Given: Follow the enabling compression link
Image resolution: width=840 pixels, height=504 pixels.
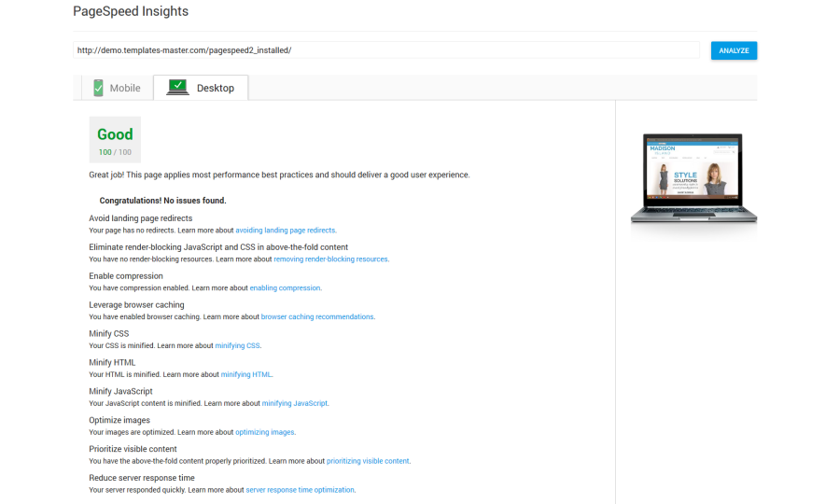Looking at the screenshot, I should pos(285,287).
